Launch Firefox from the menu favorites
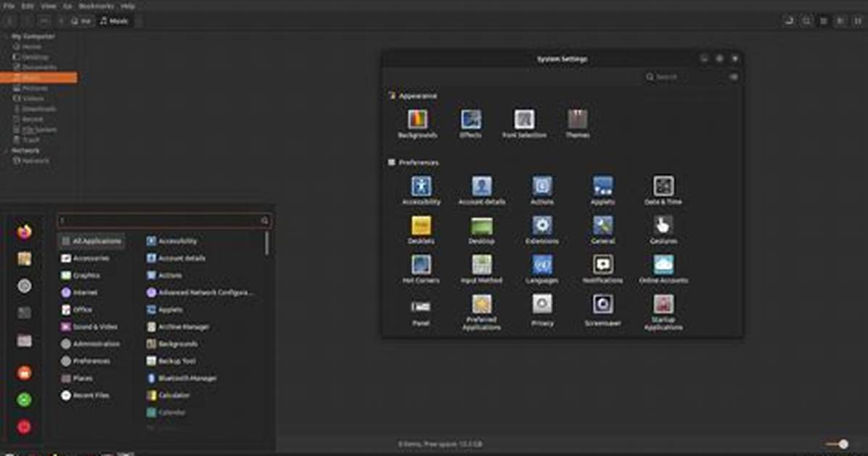Screen dimensions: 868x456 [25, 232]
